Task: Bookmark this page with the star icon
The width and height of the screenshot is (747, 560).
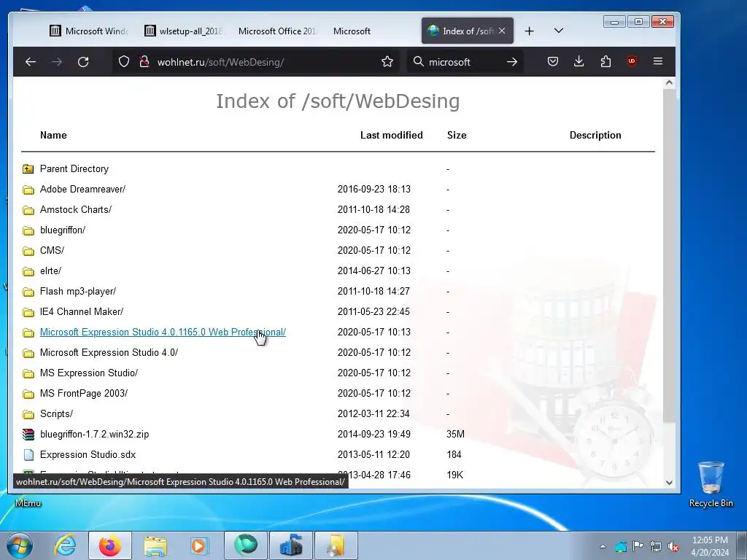Action: pyautogui.click(x=387, y=61)
